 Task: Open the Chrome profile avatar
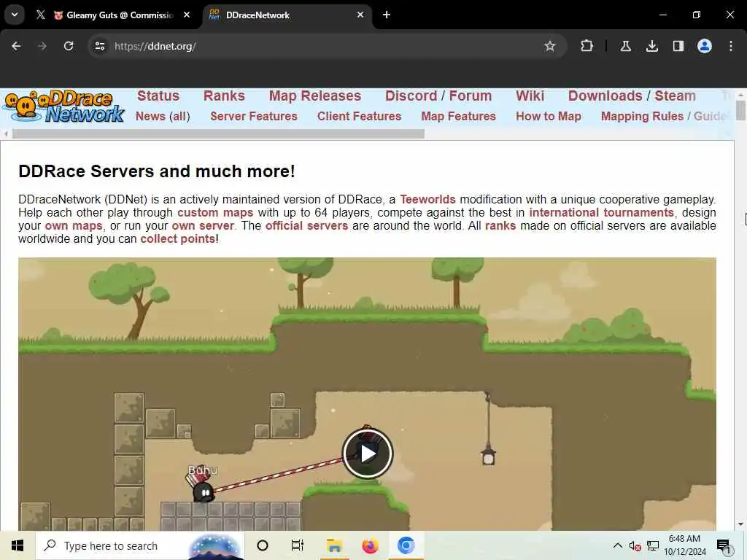click(704, 46)
